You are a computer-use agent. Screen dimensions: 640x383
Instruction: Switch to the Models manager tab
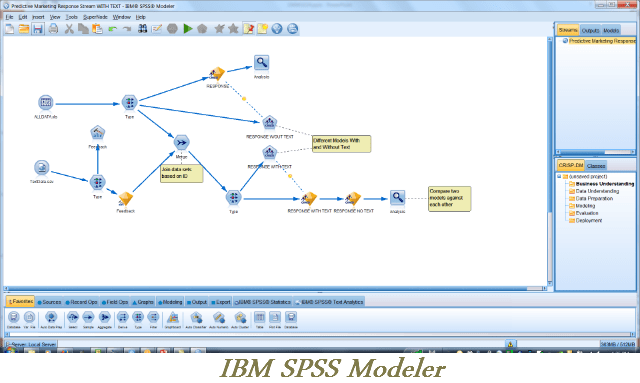click(611, 31)
